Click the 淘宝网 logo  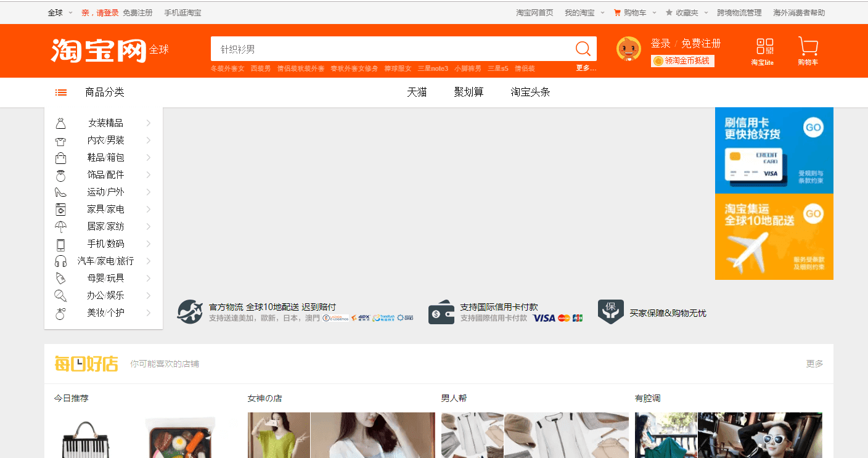tap(99, 50)
